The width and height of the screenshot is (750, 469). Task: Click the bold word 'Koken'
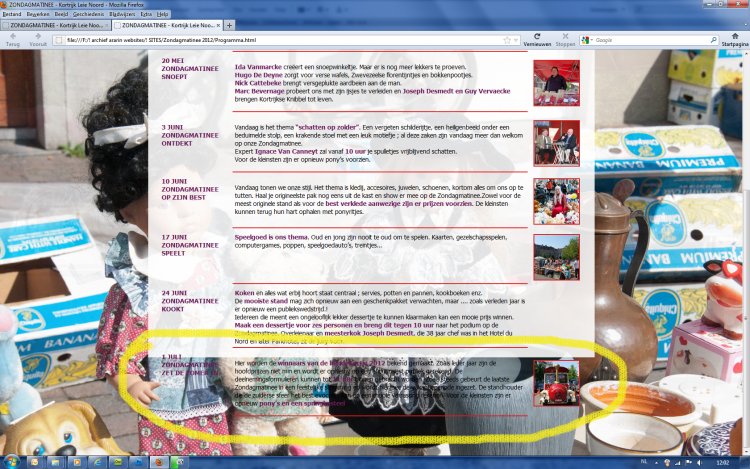click(x=244, y=293)
